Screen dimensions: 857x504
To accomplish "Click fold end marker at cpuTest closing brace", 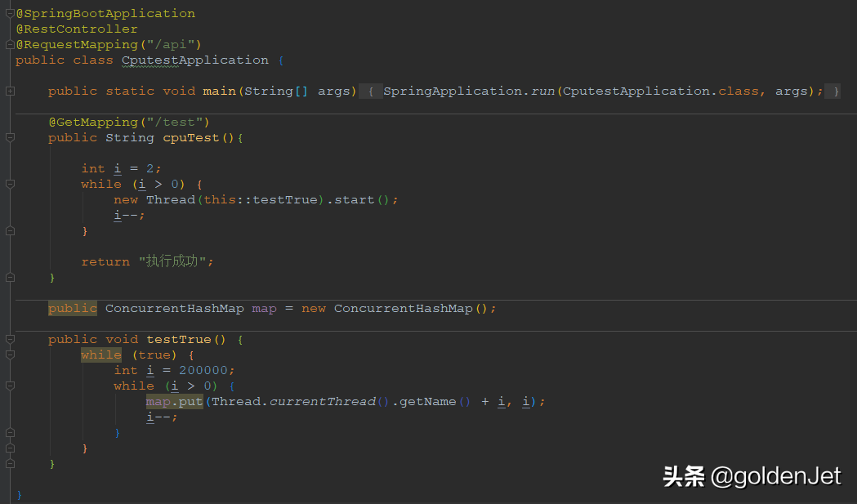I will 10,278.
